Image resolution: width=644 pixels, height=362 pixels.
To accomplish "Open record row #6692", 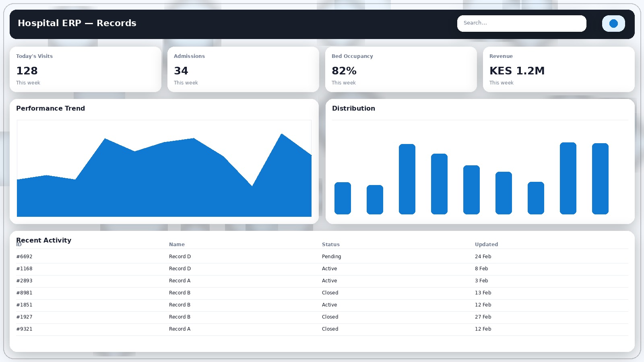I will (25, 256).
